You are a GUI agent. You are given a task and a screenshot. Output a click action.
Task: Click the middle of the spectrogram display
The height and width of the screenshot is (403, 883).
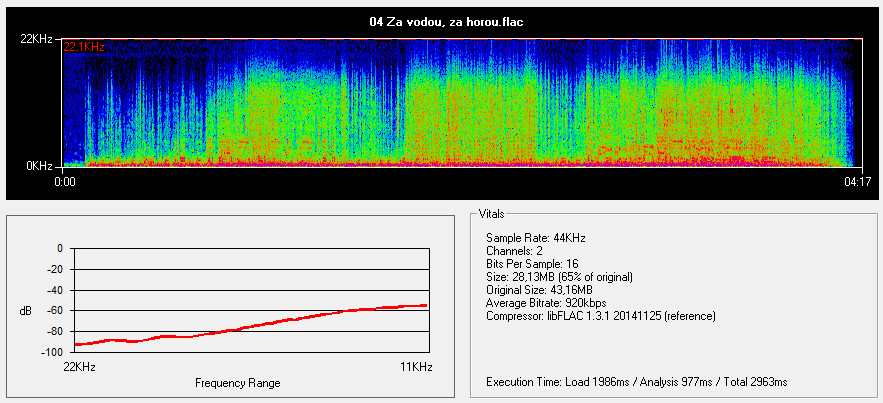coord(461,103)
